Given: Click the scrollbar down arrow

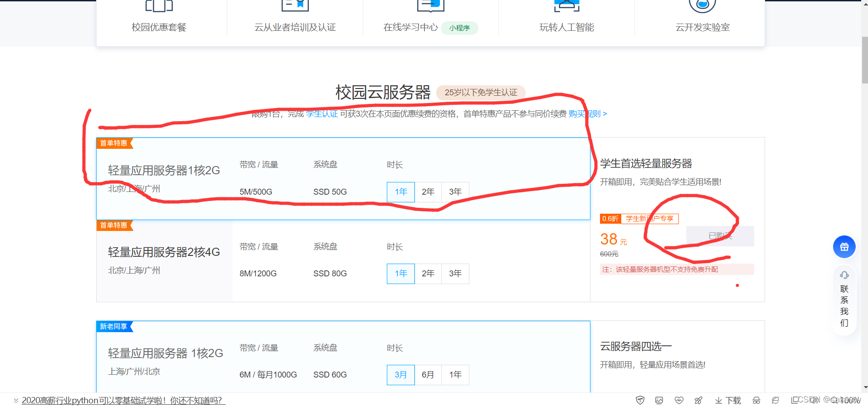Looking at the screenshot, I should tap(864, 388).
